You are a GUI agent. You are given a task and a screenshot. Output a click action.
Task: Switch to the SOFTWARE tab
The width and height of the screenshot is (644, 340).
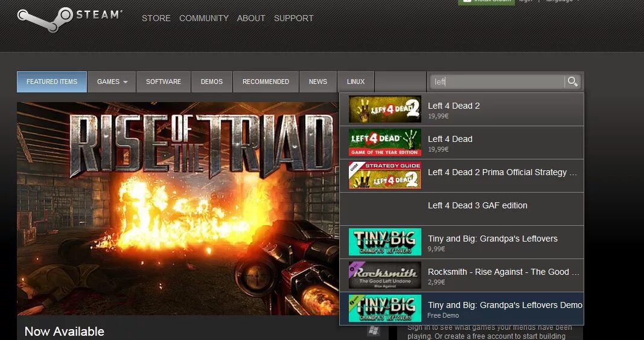point(164,82)
